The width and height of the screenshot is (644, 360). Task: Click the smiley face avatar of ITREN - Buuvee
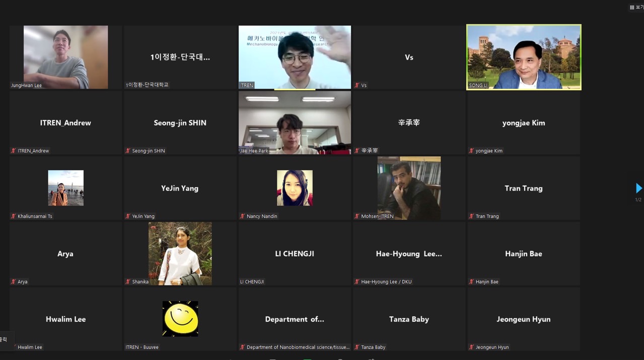point(180,319)
